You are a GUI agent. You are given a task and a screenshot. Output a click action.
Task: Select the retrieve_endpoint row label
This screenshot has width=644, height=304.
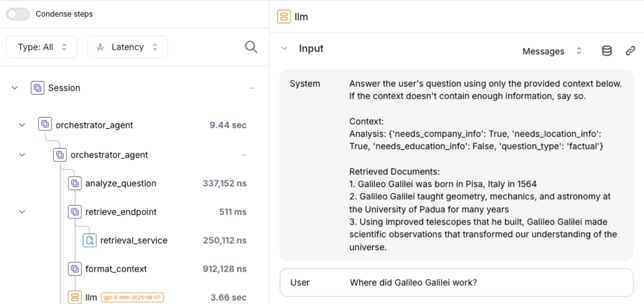(121, 212)
